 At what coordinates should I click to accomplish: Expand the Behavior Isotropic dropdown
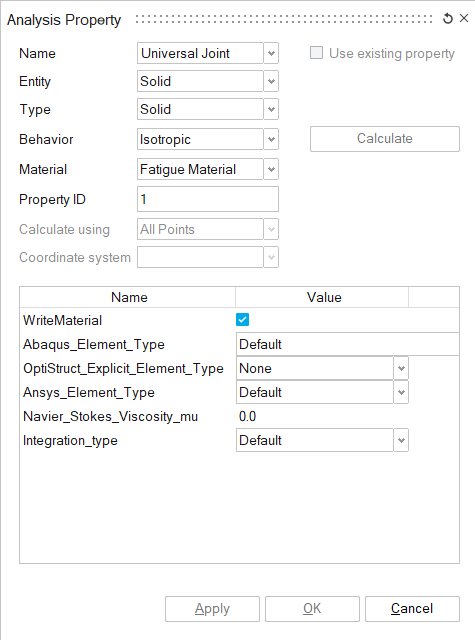(271, 139)
